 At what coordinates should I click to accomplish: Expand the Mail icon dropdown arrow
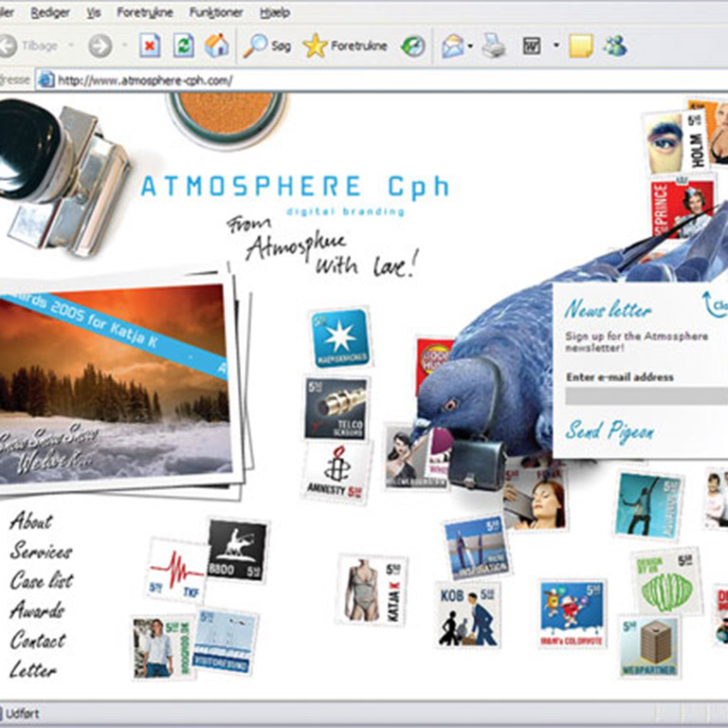(470, 45)
